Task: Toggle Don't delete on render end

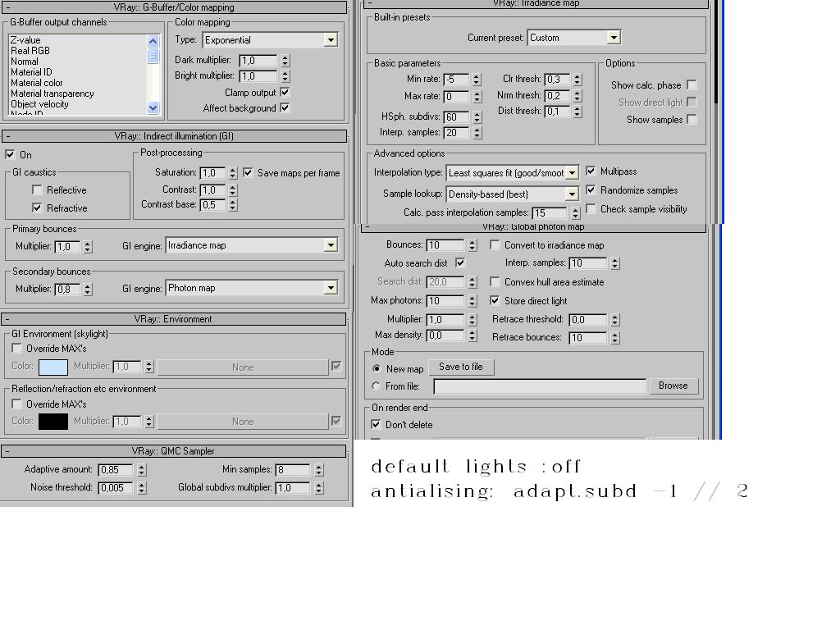Action: [376, 424]
